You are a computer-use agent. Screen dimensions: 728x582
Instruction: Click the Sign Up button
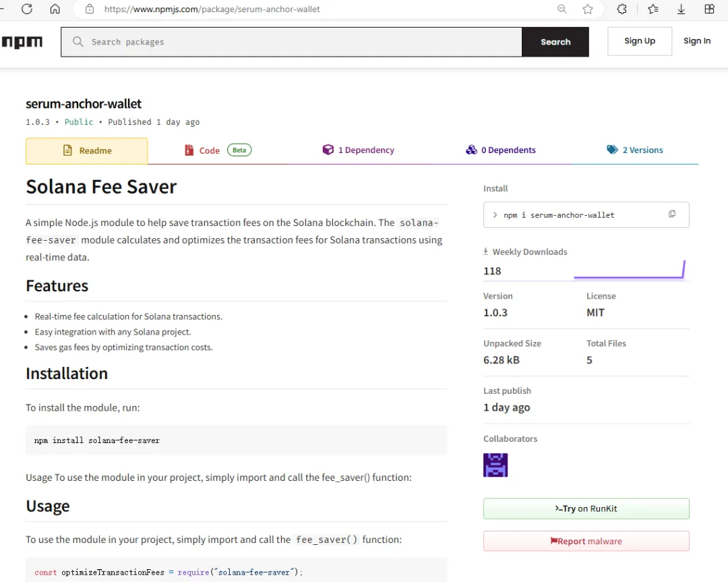639,41
